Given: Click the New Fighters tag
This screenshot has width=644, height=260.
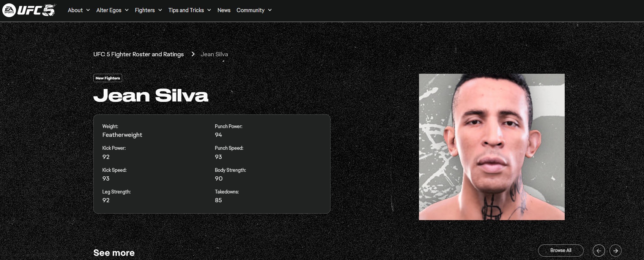Looking at the screenshot, I should (108, 78).
